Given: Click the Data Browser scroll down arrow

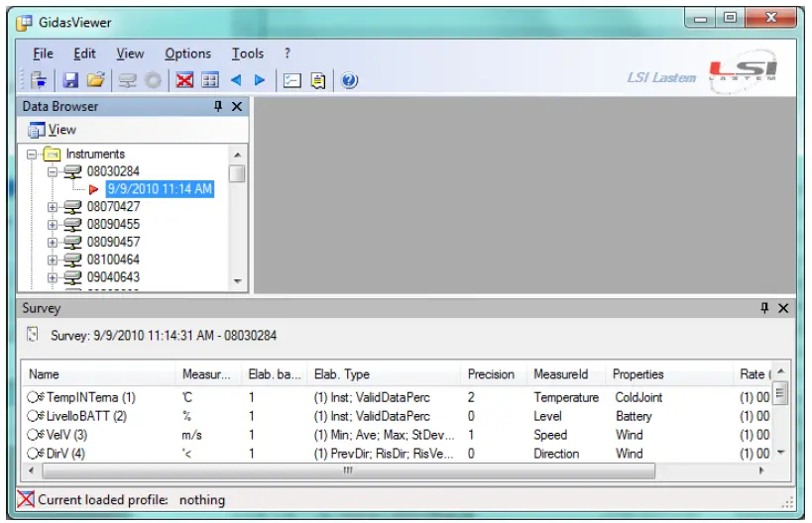Looking at the screenshot, I should (237, 281).
